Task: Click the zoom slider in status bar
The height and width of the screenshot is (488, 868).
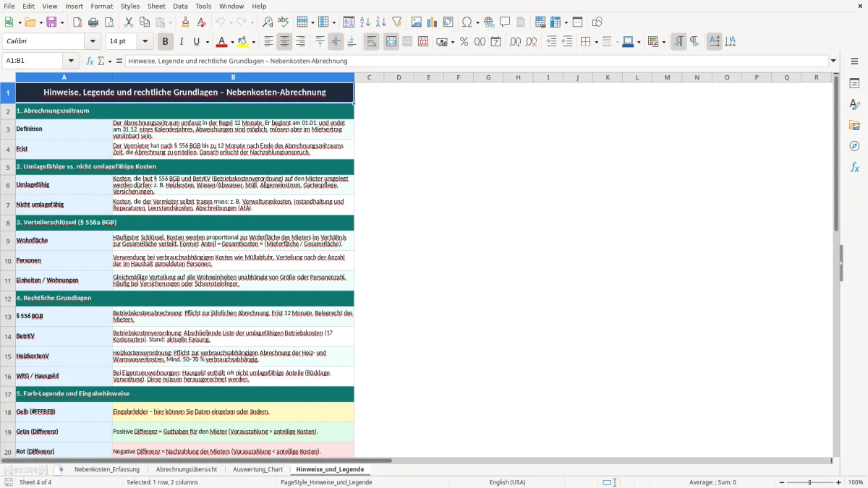Action: 809,482
